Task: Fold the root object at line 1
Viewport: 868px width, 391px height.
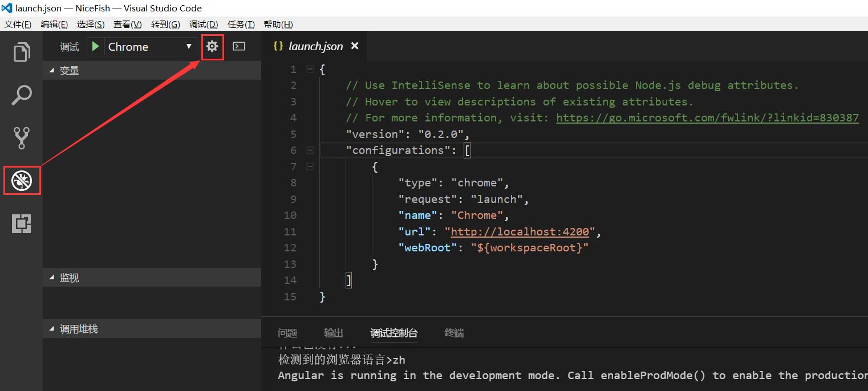Action: 310,69
